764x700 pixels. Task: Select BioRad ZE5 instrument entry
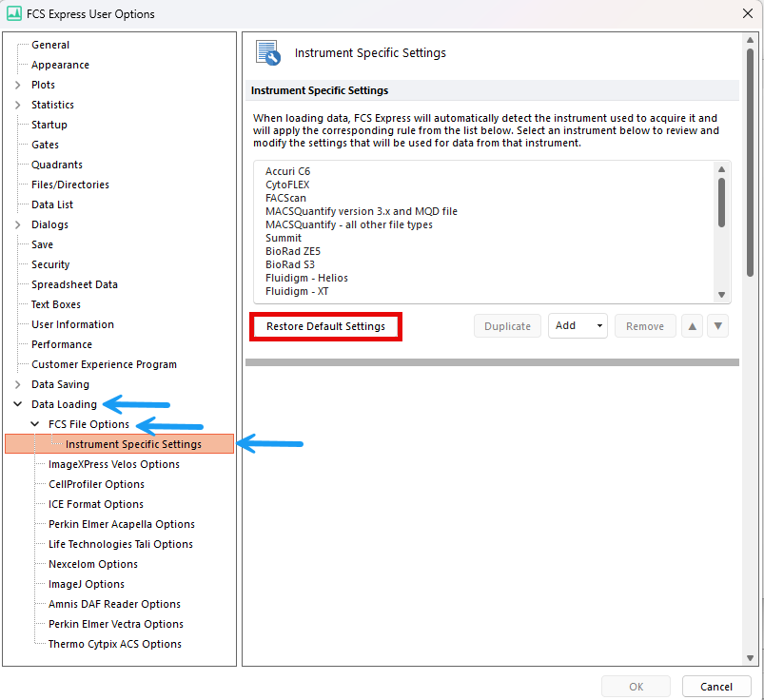295,251
